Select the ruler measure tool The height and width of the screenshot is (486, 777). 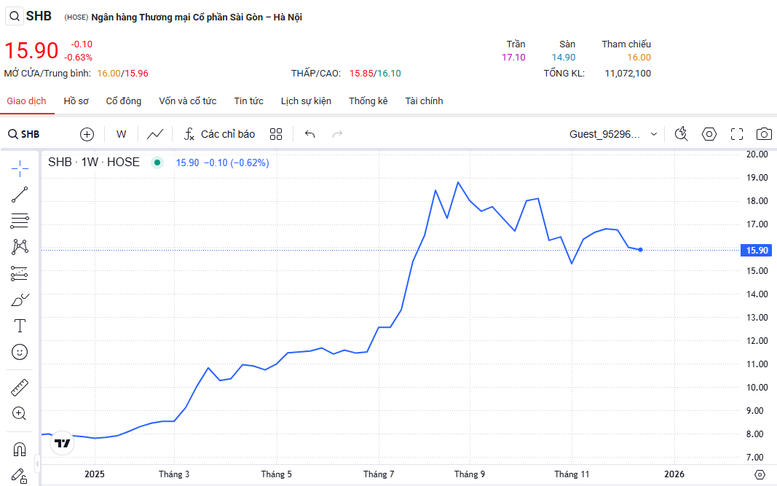(19, 387)
